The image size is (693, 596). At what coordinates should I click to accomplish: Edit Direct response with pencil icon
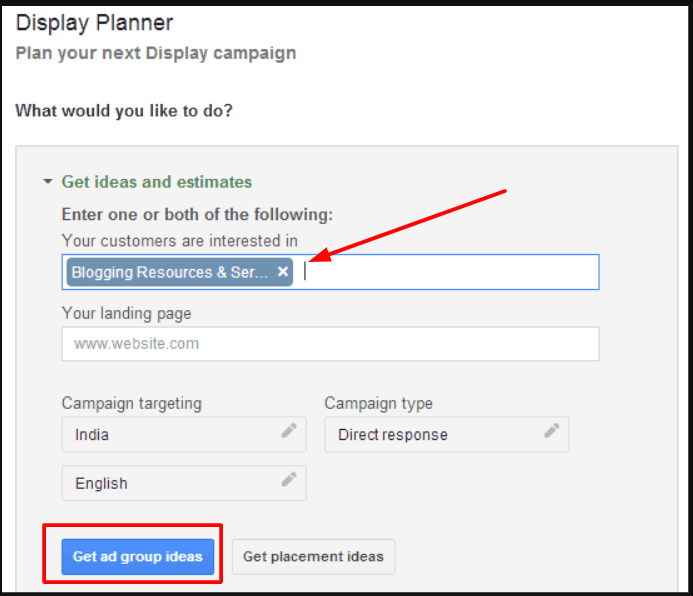[552, 430]
